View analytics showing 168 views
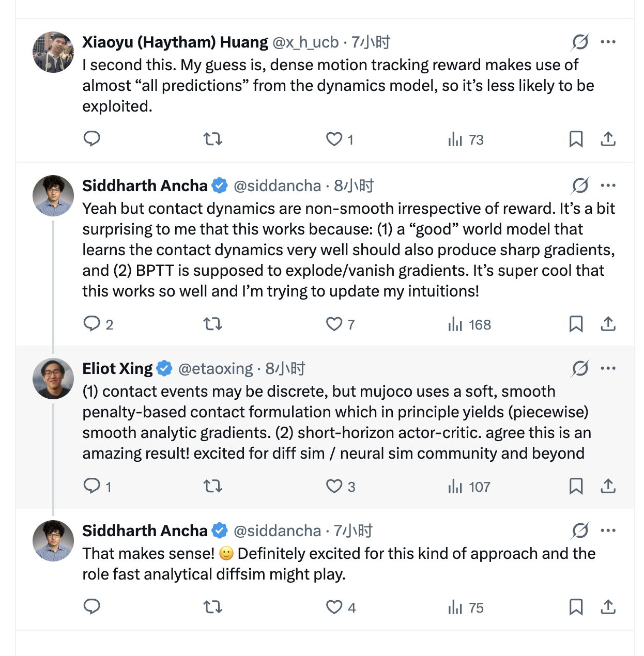644x656 pixels. (x=469, y=324)
